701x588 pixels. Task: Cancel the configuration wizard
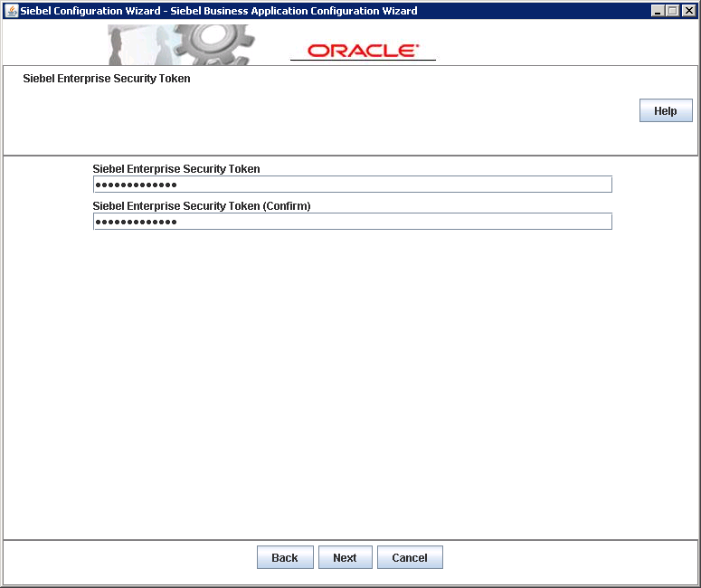410,557
